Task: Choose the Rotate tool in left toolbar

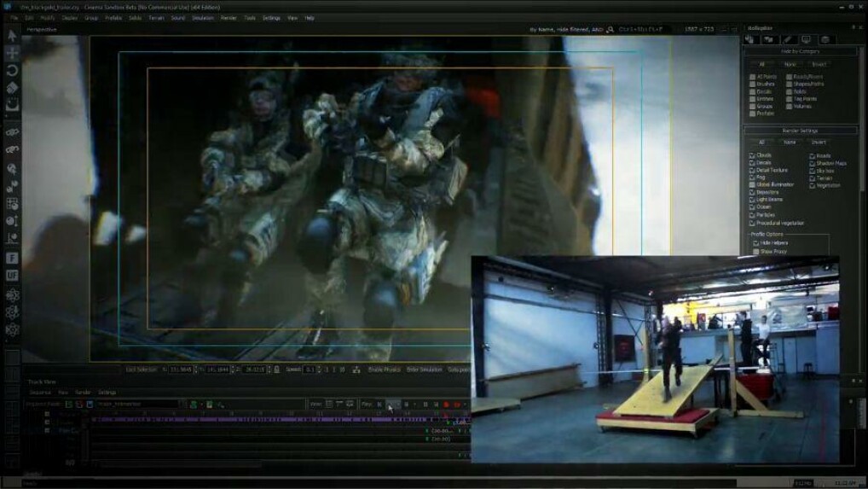Action: 12,70
